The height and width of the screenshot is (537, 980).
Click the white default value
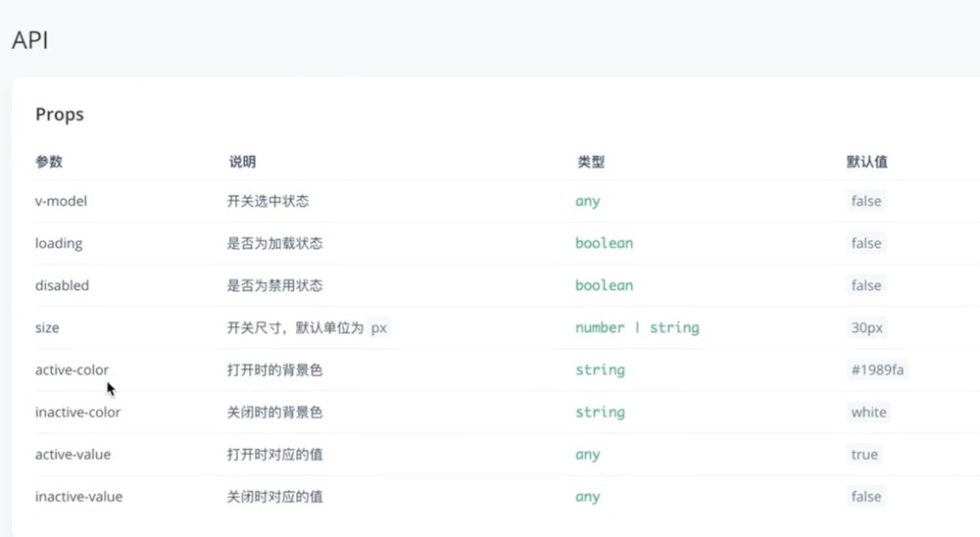(868, 413)
